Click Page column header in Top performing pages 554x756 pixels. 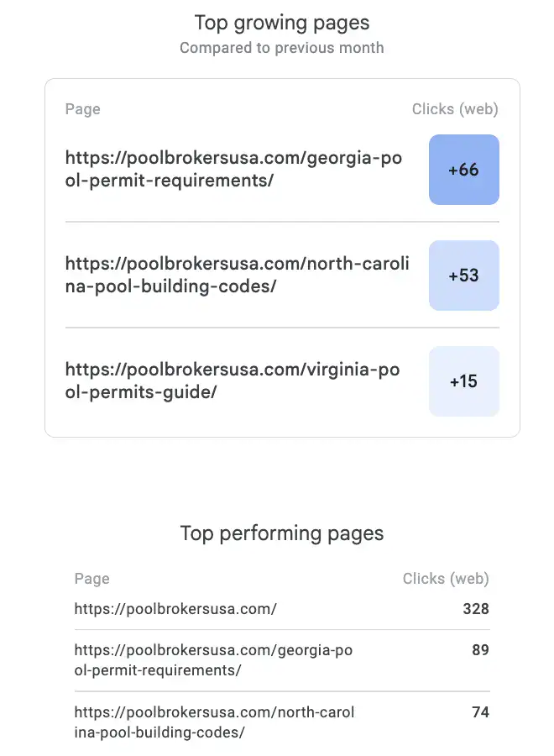click(x=91, y=579)
